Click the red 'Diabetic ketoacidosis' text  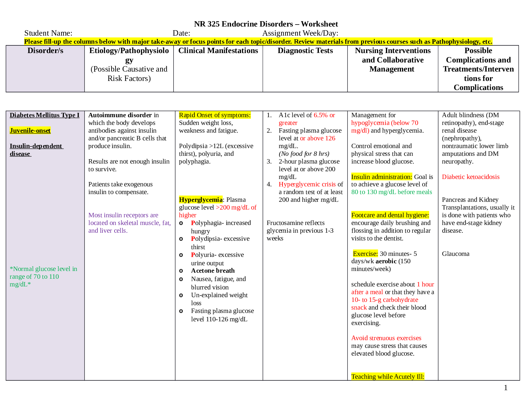[x=471, y=177]
